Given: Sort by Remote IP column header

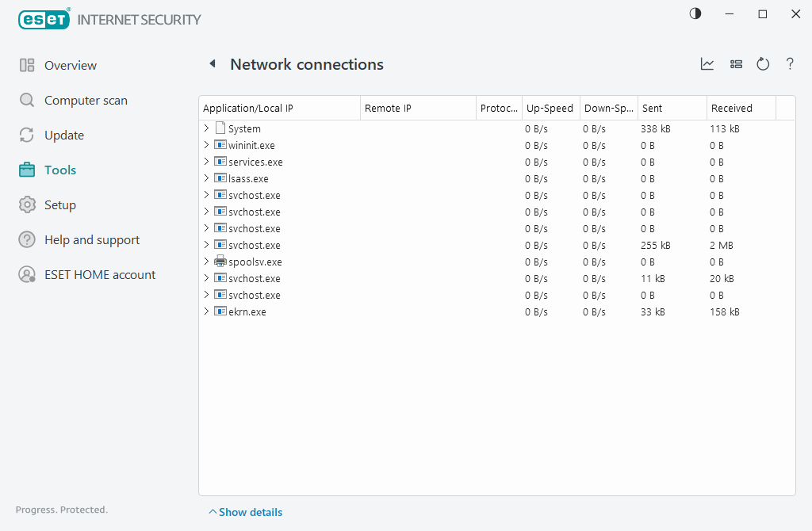Looking at the screenshot, I should pyautogui.click(x=388, y=108).
